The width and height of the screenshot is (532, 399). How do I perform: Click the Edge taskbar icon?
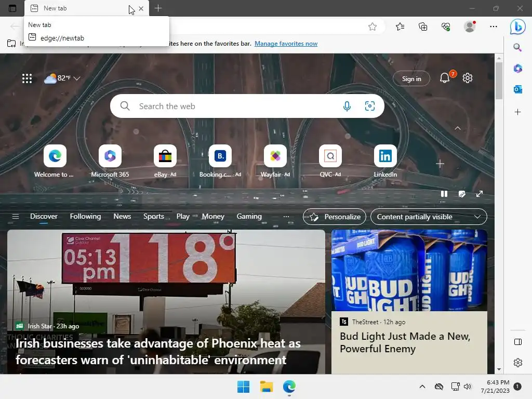[x=289, y=387]
